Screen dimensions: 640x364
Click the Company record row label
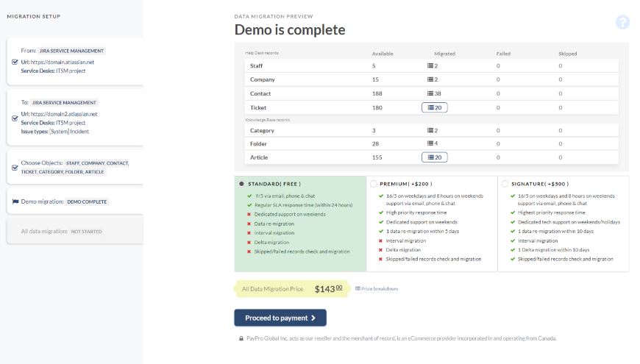pyautogui.click(x=263, y=79)
